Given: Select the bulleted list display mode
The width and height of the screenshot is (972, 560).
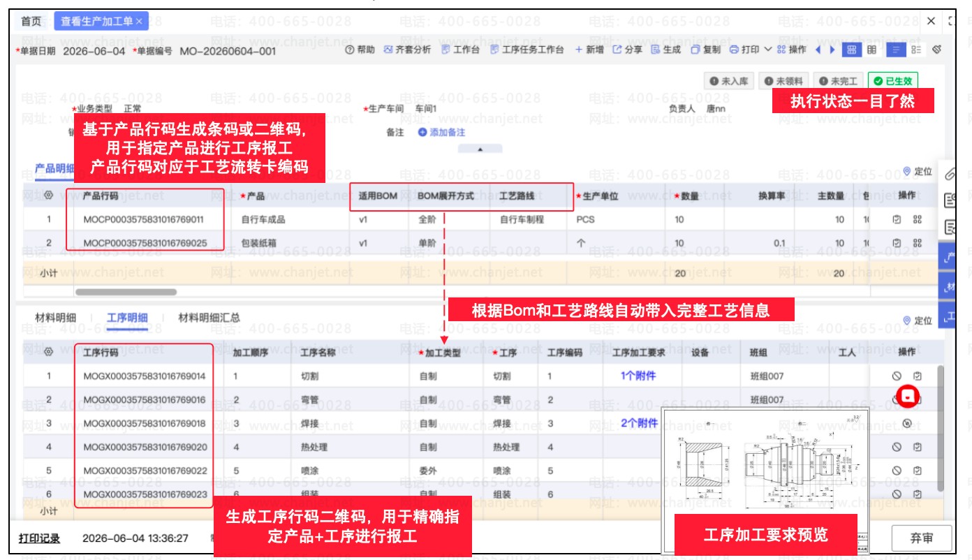Looking at the screenshot, I should [915, 50].
